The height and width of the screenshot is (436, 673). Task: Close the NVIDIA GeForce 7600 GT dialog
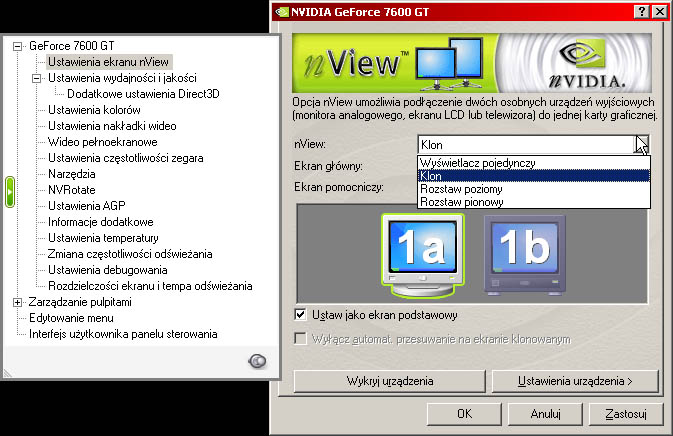click(x=659, y=12)
